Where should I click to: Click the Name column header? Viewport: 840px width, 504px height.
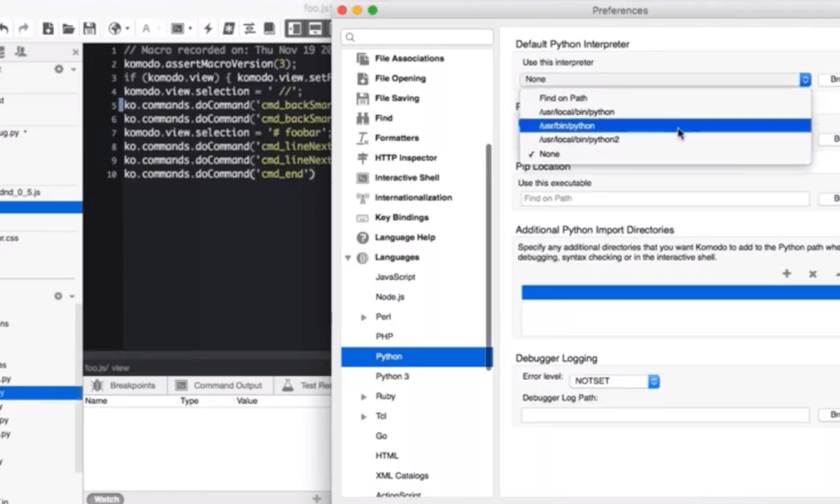pyautogui.click(x=96, y=401)
